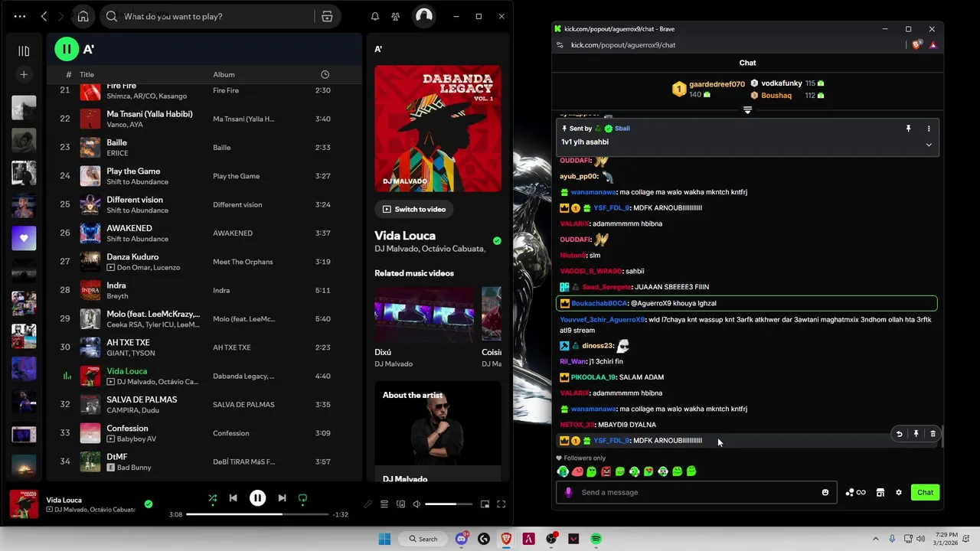The height and width of the screenshot is (551, 980).
Task: Toggle saved checkmark in Now Playing panel
Action: pyautogui.click(x=497, y=241)
